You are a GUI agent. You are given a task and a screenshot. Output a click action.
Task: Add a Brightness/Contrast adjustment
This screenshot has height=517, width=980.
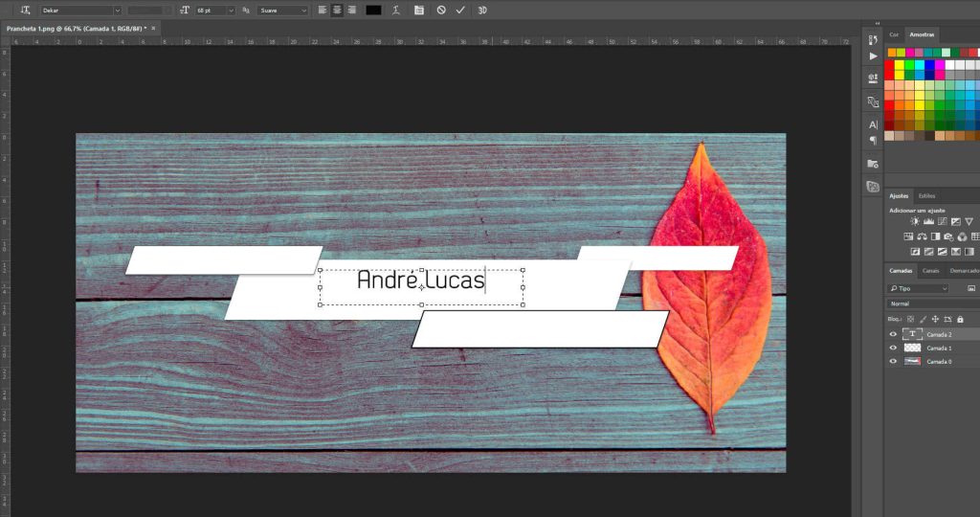coord(915,221)
